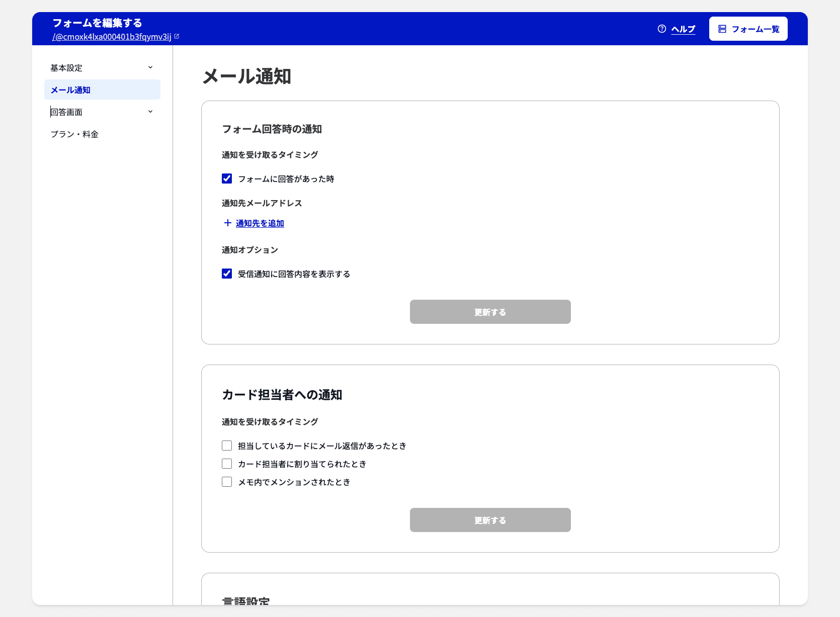Open 基本設定 in the sidebar

click(102, 67)
